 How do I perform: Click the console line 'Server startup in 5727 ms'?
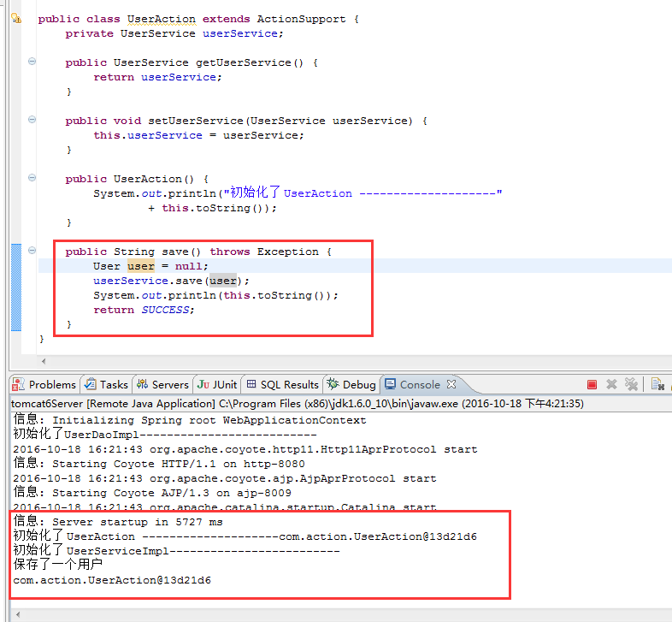(x=118, y=522)
